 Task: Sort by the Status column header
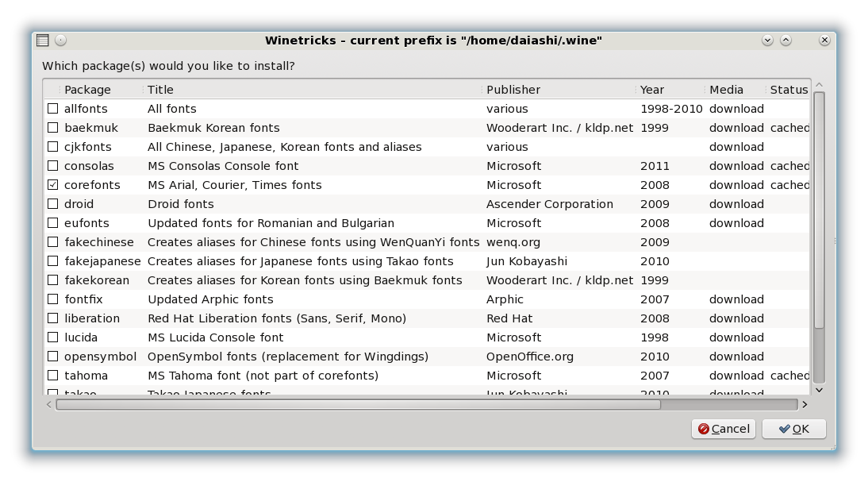[788, 89]
